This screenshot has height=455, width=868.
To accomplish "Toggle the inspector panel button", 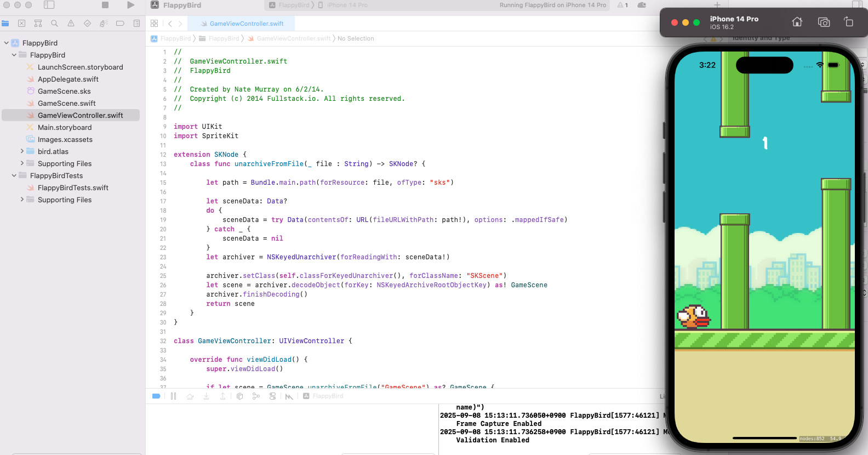I will [x=858, y=5].
